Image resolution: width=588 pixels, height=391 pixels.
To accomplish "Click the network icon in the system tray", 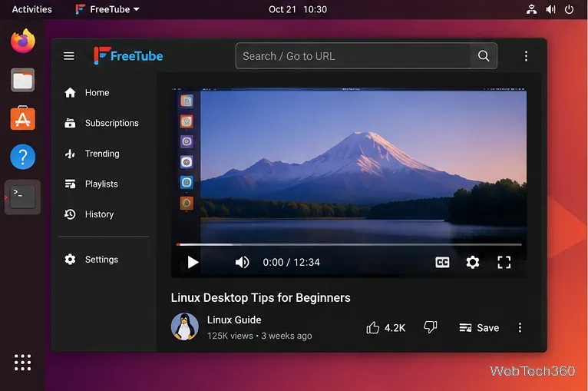I will click(531, 9).
